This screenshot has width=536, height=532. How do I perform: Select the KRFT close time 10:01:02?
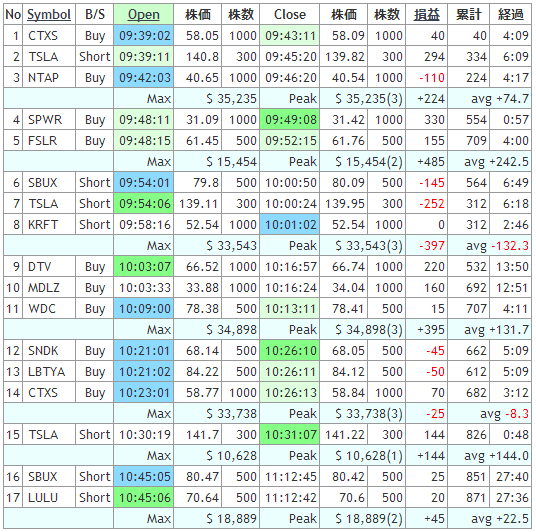coord(290,225)
